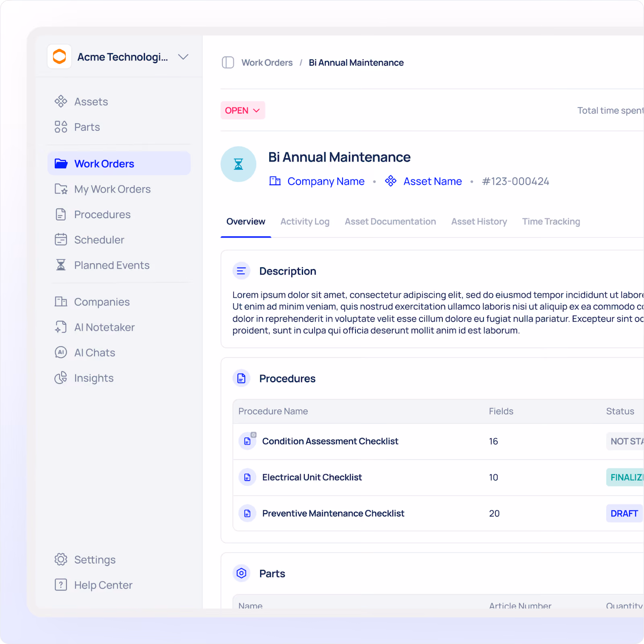Click the Parts shapes icon in sidebar
The height and width of the screenshot is (644, 644).
click(x=61, y=127)
